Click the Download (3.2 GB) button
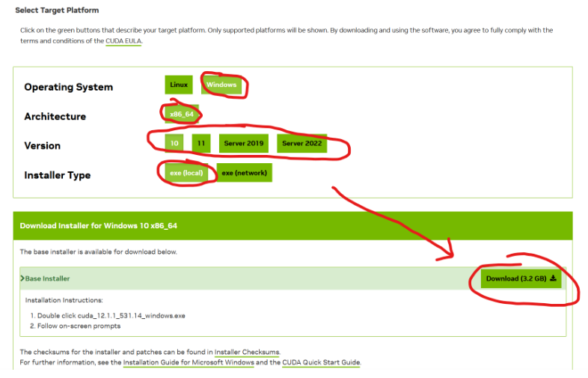Viewport: 588px width, 378px height. pyautogui.click(x=521, y=278)
